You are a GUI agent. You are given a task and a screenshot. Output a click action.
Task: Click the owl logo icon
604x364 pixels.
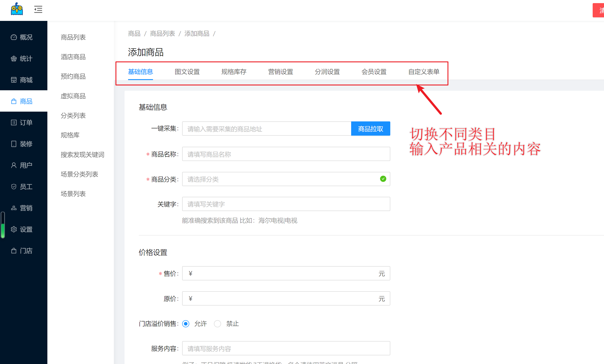17,9
